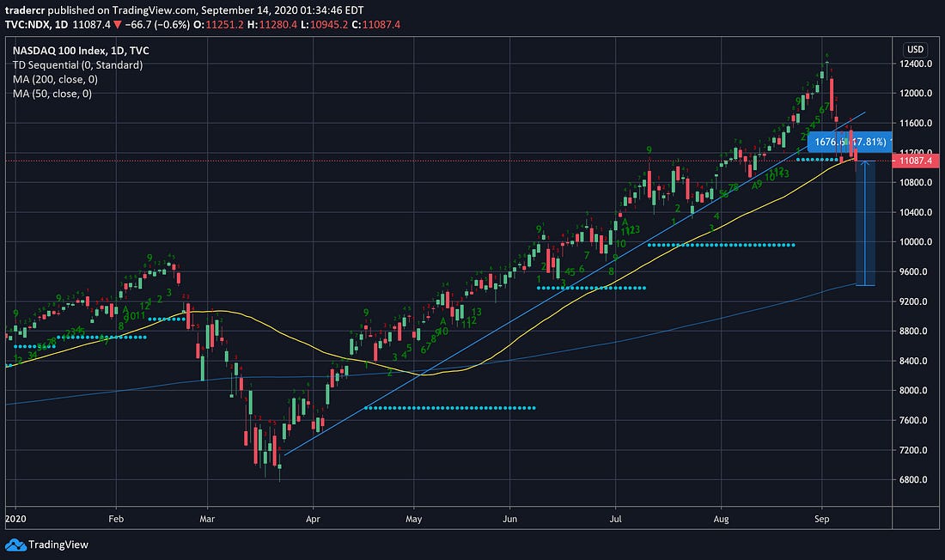The height and width of the screenshot is (560, 945).
Task: Select the MA (50, close, 0) indicator label
Action: (x=52, y=94)
